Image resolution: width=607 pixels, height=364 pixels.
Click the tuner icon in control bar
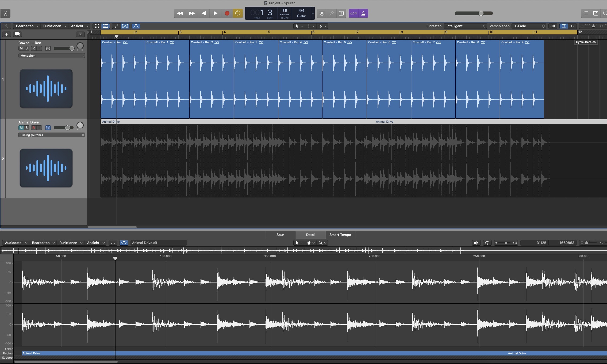tap(332, 13)
